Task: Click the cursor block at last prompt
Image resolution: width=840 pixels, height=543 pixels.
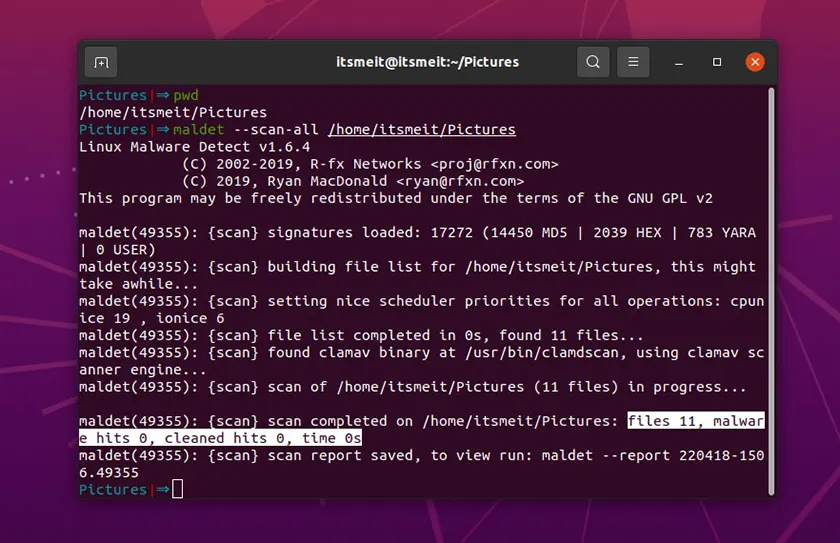Action: [x=177, y=489]
